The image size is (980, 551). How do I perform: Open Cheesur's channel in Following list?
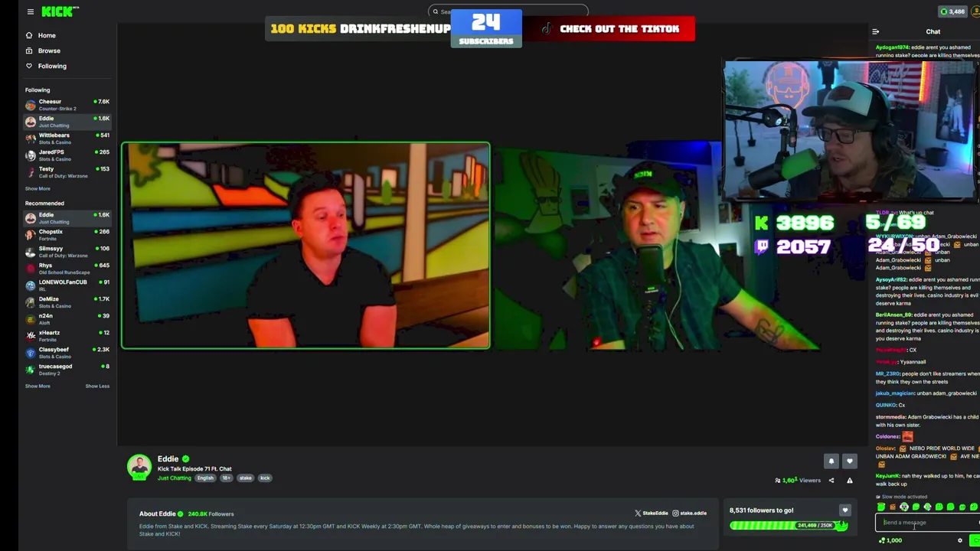coord(67,105)
